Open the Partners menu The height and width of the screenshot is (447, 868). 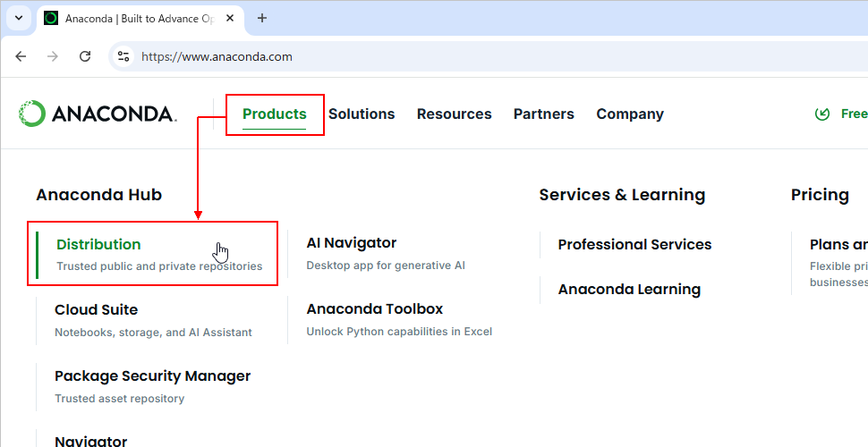click(x=543, y=114)
